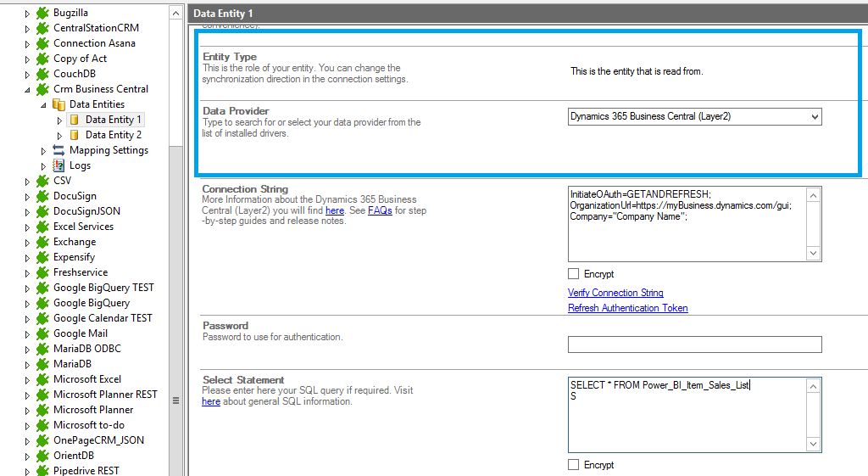Click into the Password input field
Screen dimensions: 868x476
[x=694, y=344]
